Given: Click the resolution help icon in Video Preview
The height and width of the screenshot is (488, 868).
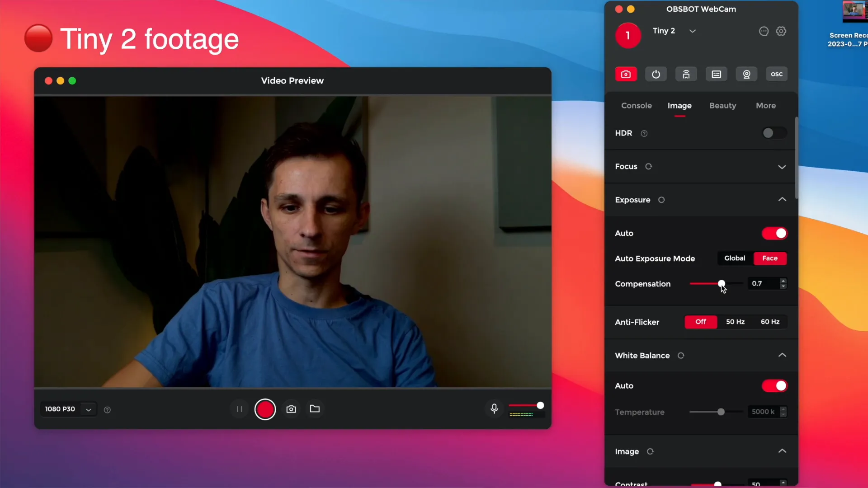Looking at the screenshot, I should (107, 410).
